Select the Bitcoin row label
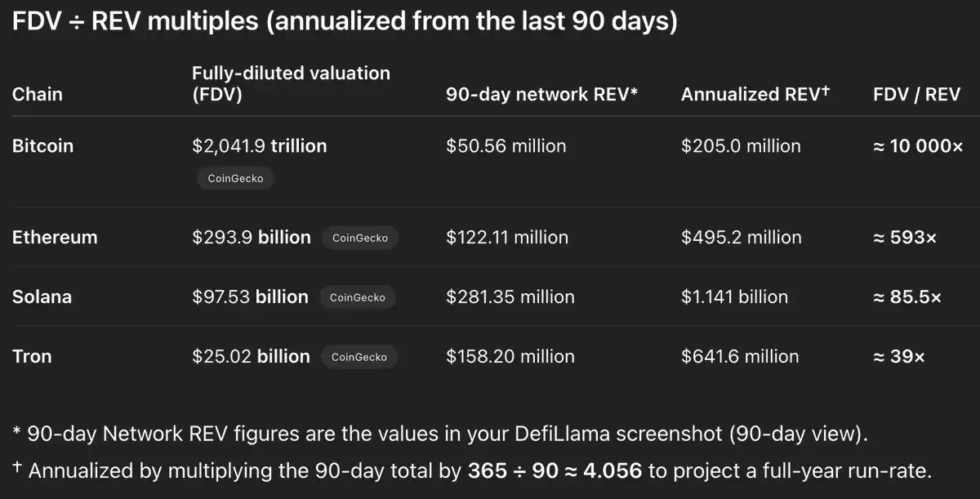 42,146
